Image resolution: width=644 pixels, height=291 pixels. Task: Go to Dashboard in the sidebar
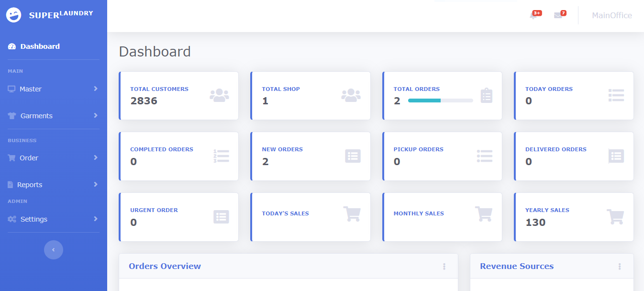click(54, 46)
